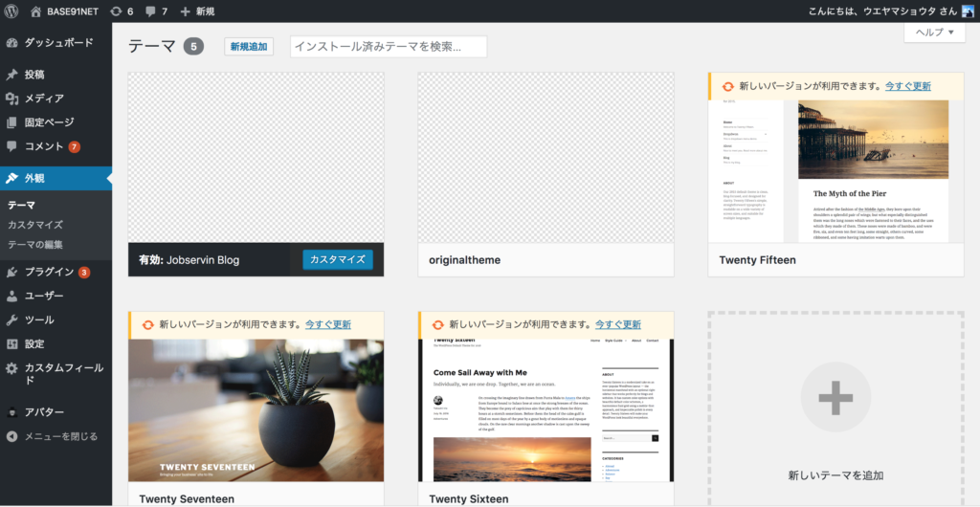Screen dimensions: 980x507
Task: Click the プラグイン badge showing 3
Action: (x=84, y=273)
